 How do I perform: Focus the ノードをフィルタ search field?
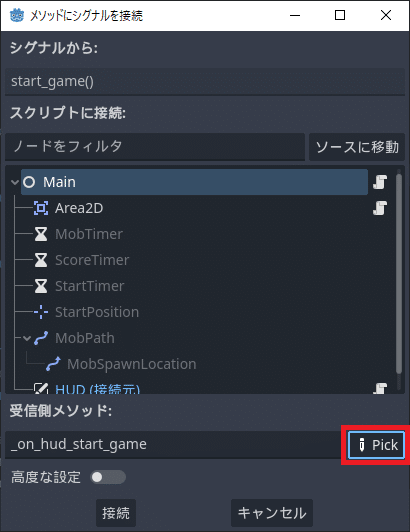point(155,147)
